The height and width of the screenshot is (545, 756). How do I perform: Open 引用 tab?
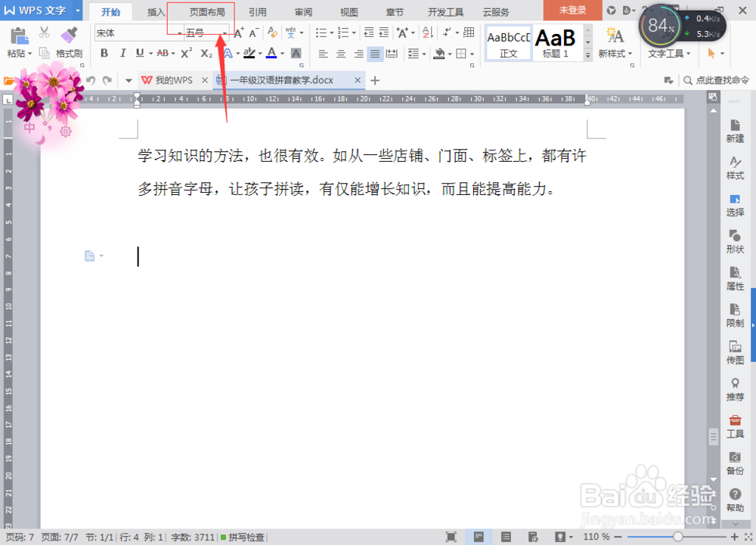(x=258, y=12)
